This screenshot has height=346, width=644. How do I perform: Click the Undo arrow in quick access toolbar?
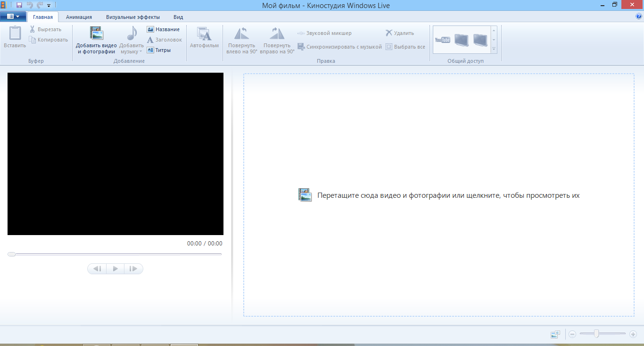[x=30, y=5]
